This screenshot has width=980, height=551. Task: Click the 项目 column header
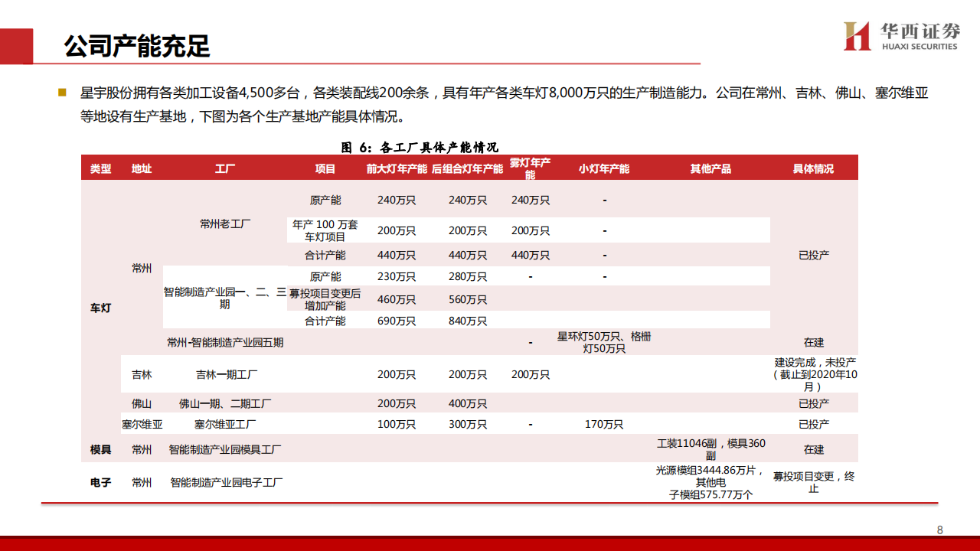[325, 168]
